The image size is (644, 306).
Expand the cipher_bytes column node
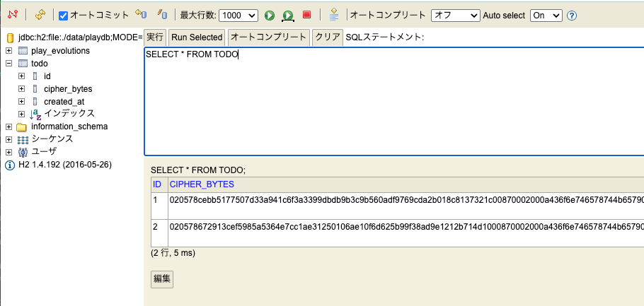tap(22, 89)
